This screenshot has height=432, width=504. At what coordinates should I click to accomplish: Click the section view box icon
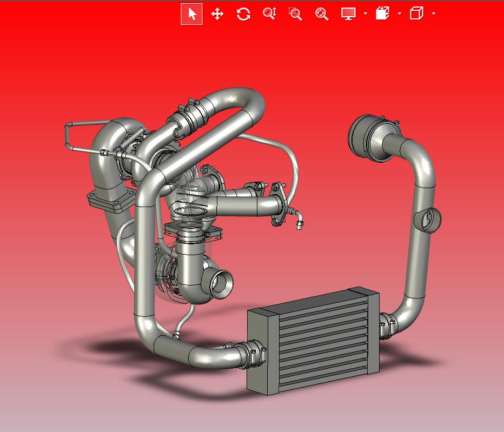[x=382, y=14]
